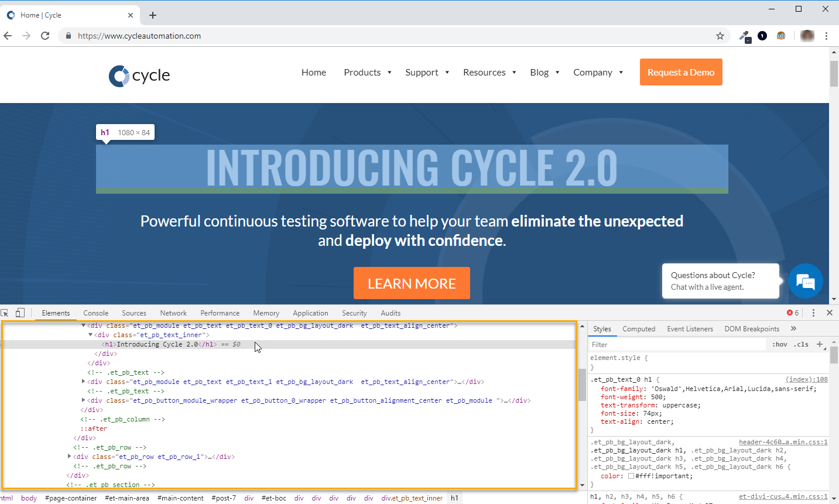Open the Computed tab in the Styles pane
The width and height of the screenshot is (839, 504).
639,328
